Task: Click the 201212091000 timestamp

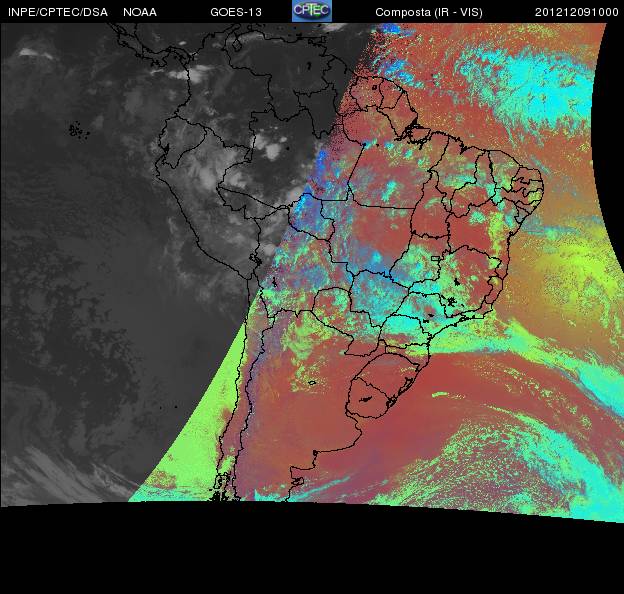Action: [x=577, y=12]
